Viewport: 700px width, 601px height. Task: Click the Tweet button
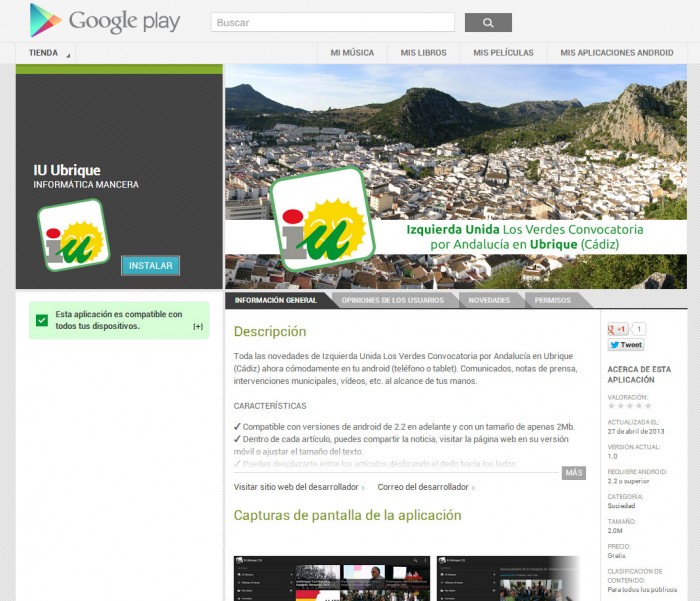pos(626,345)
